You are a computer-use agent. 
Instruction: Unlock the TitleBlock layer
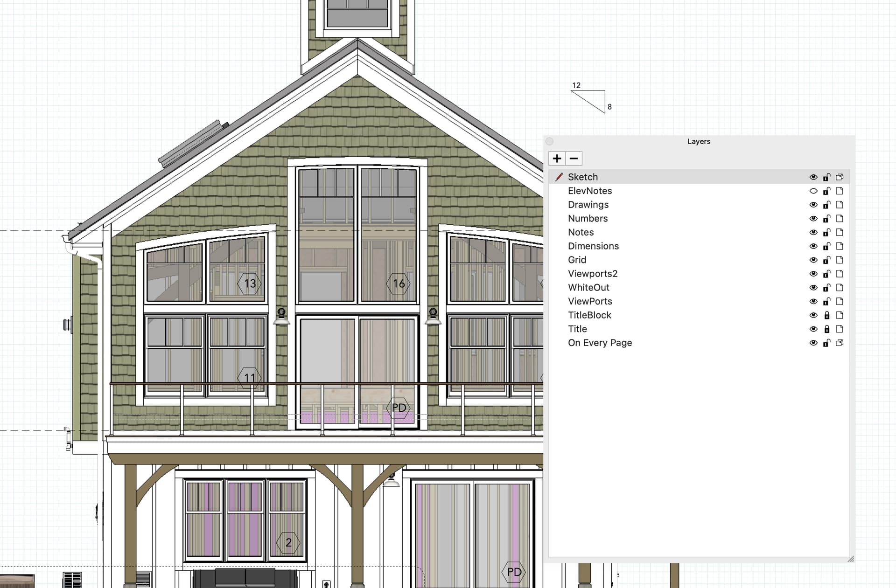tap(827, 315)
